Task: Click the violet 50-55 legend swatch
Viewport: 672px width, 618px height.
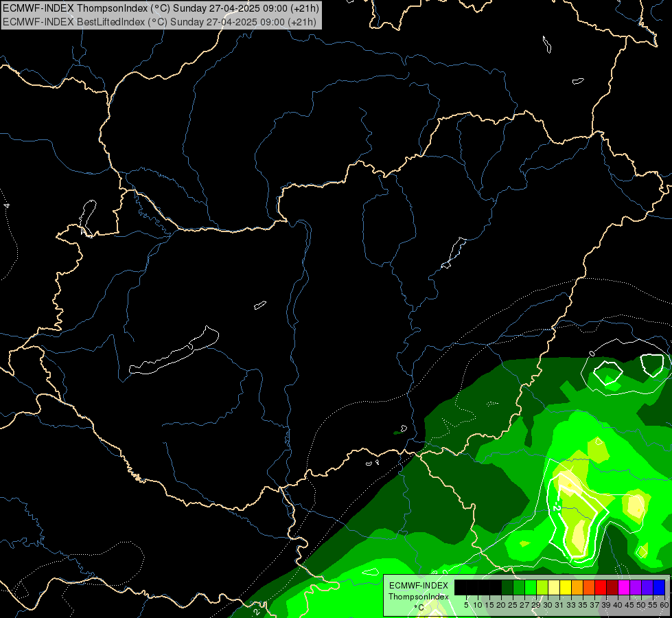Action: coord(647,587)
